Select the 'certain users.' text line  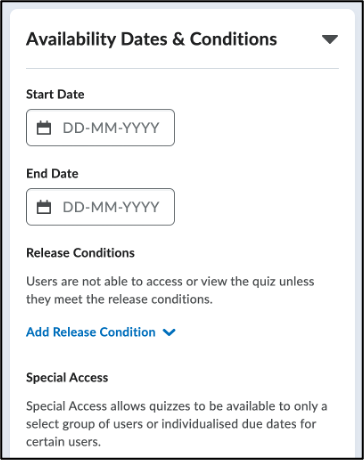[x=63, y=442]
